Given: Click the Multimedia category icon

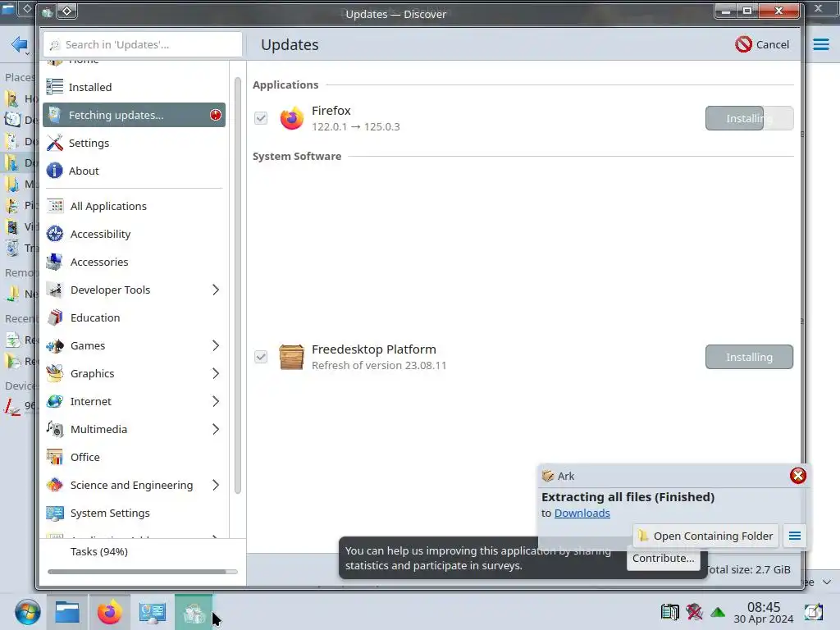Looking at the screenshot, I should click(x=55, y=429).
